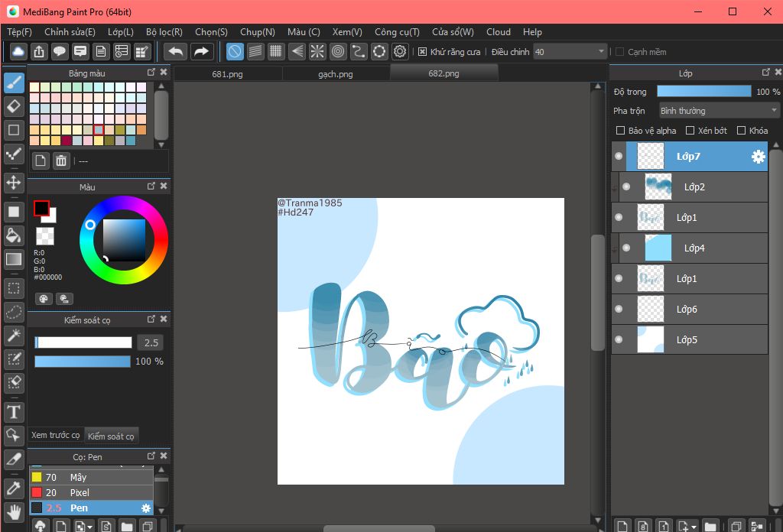Select the Select Pen tool
783x532 pixels.
[x=14, y=358]
